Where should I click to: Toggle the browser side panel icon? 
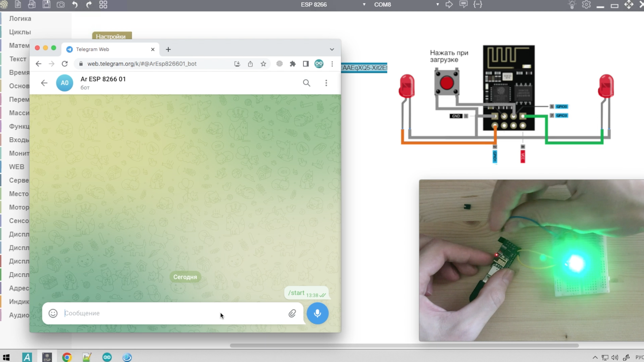tap(306, 64)
